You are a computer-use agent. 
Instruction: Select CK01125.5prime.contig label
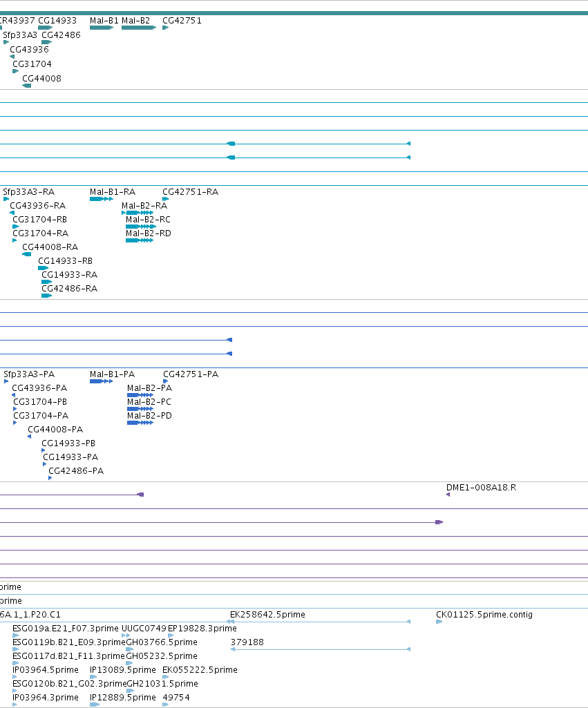coord(484,615)
